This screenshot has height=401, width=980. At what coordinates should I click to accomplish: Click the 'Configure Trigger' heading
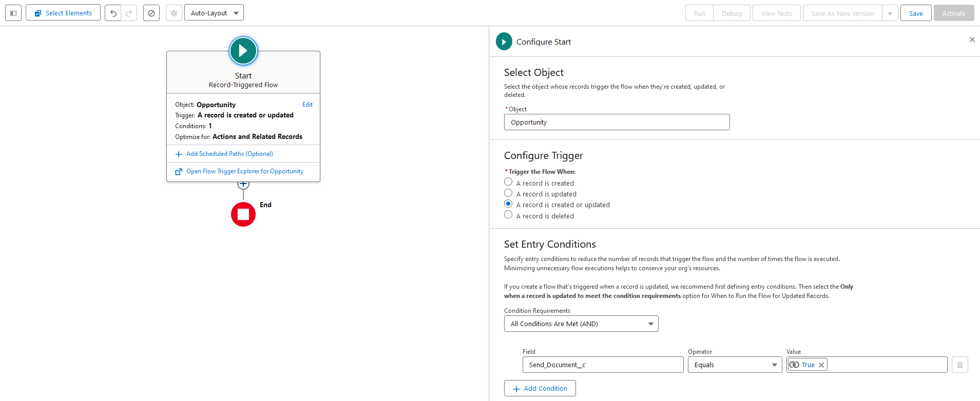pos(544,155)
